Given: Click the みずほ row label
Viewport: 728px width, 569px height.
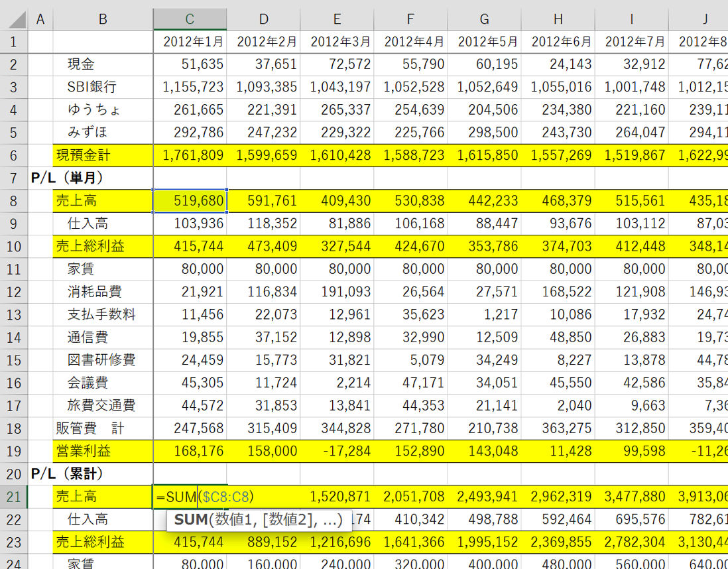Looking at the screenshot, I should tap(88, 133).
